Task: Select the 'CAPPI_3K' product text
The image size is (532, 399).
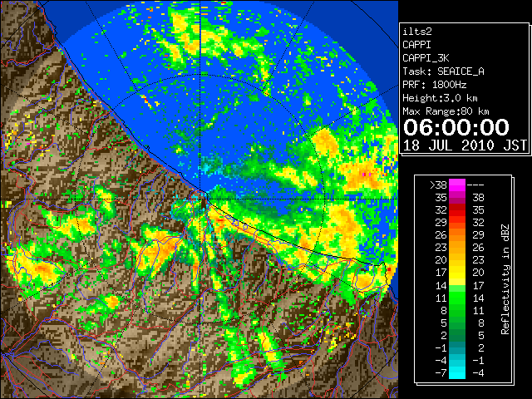Action: pos(426,58)
